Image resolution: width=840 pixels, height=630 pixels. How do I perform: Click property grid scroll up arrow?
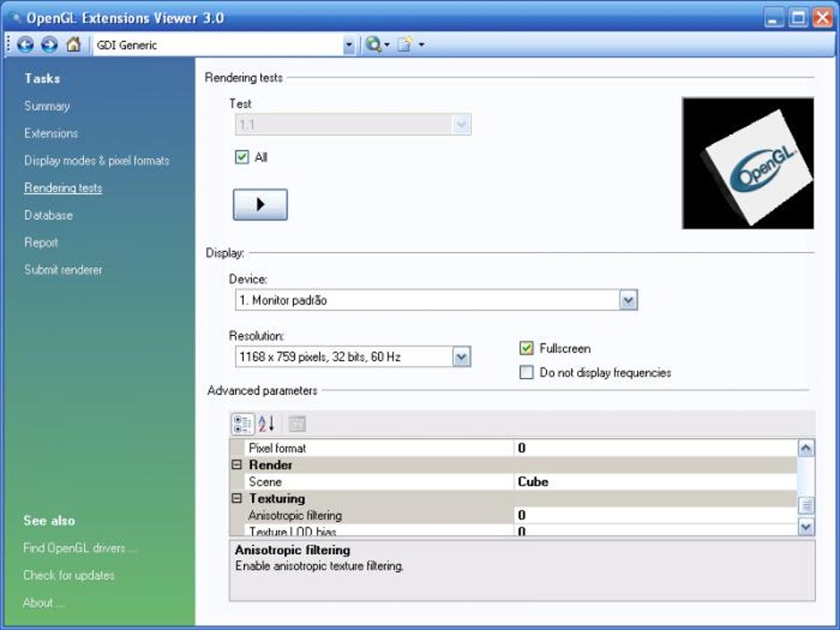806,448
